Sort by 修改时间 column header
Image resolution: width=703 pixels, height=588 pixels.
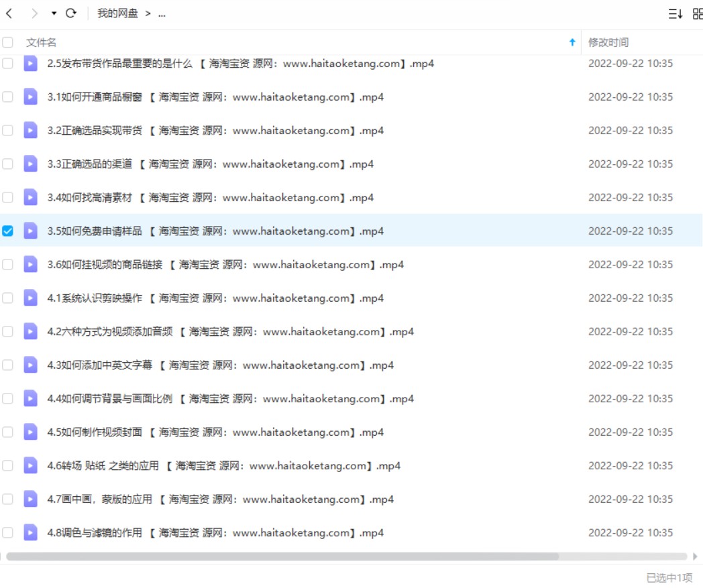tap(608, 43)
